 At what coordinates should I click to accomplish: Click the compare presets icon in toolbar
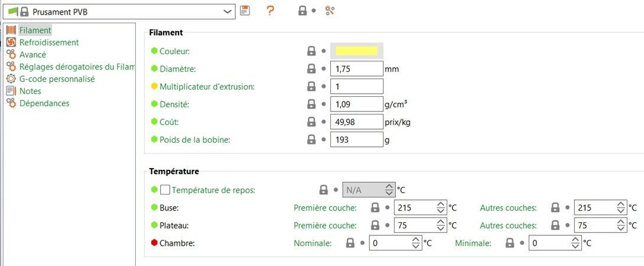tap(330, 11)
